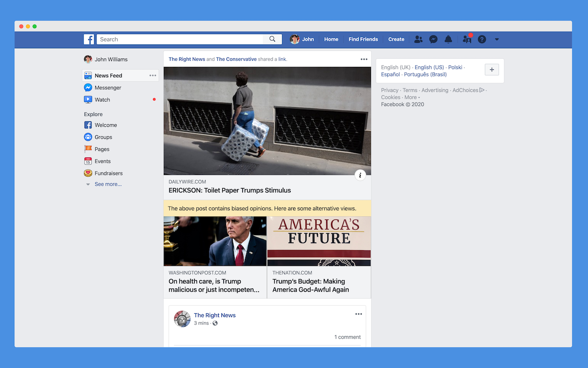Click the Mike Pence article thumbnail
588x368 pixels.
point(215,241)
